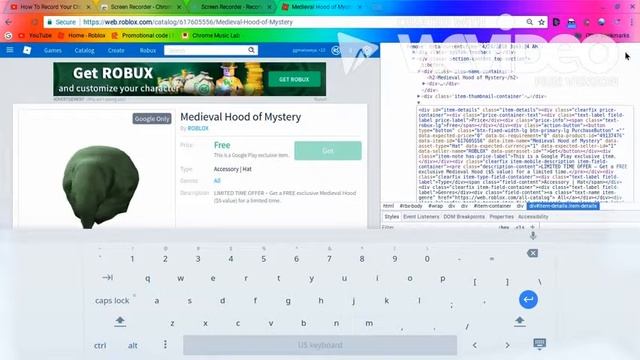Tap the keyboard three-dot options key
Image resolution: width=640 pixels, height=360 pixels.
(x=165, y=344)
